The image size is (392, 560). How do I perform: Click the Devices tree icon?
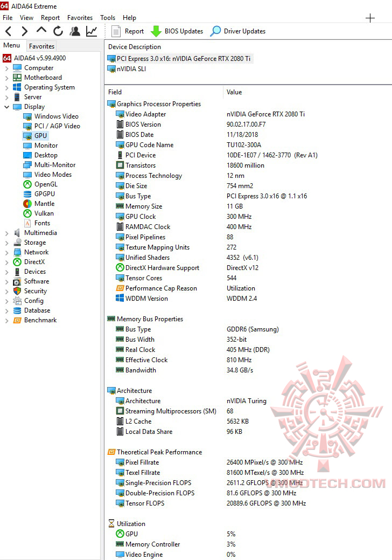coord(17,272)
